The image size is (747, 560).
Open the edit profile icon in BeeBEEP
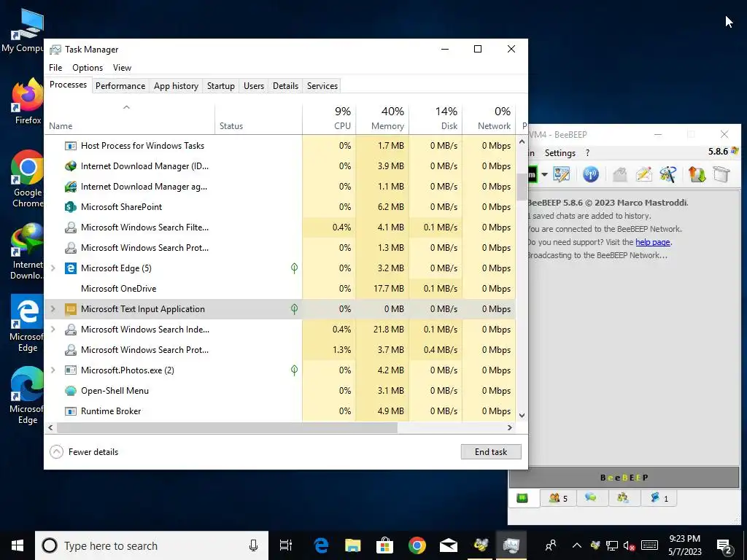coord(562,174)
